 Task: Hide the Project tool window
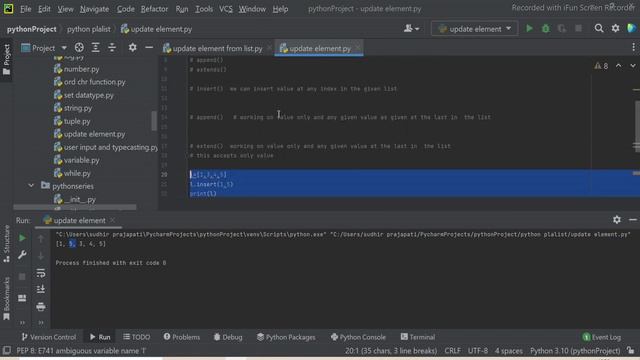pyautogui.click(x=149, y=48)
